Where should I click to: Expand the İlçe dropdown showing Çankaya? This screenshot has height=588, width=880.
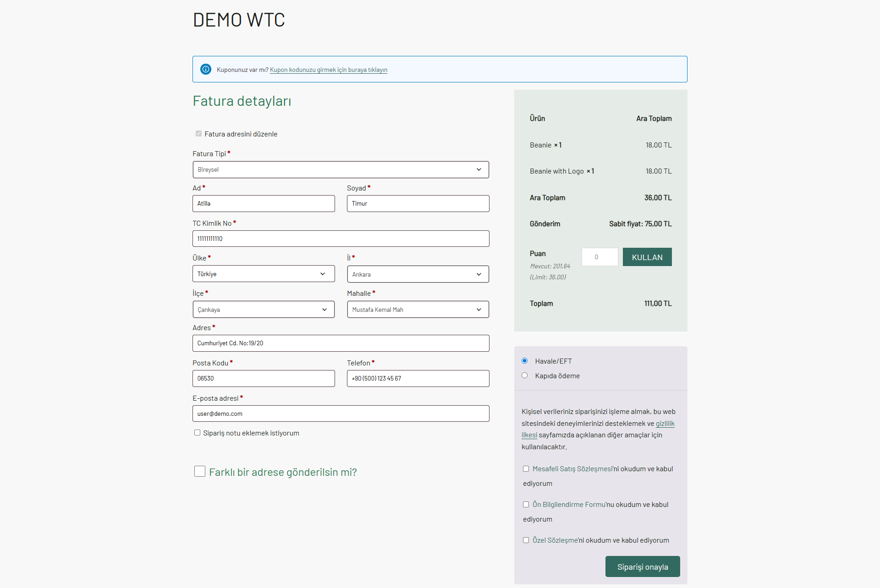coord(264,310)
